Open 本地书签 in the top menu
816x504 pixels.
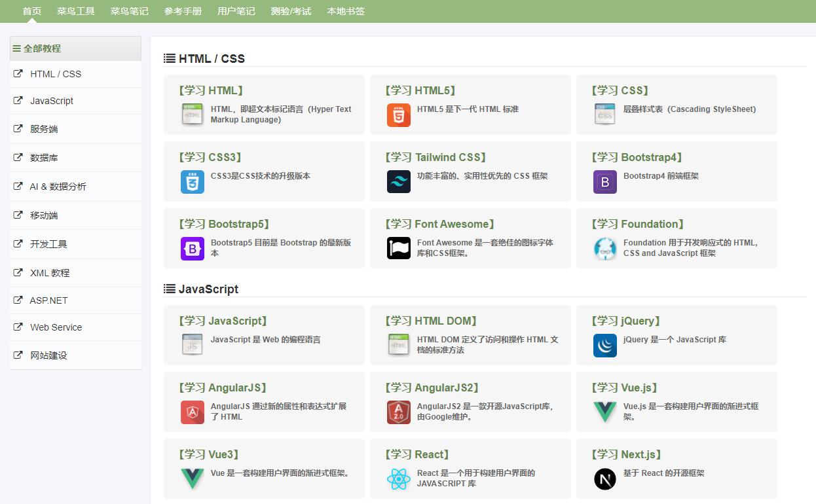pyautogui.click(x=346, y=11)
